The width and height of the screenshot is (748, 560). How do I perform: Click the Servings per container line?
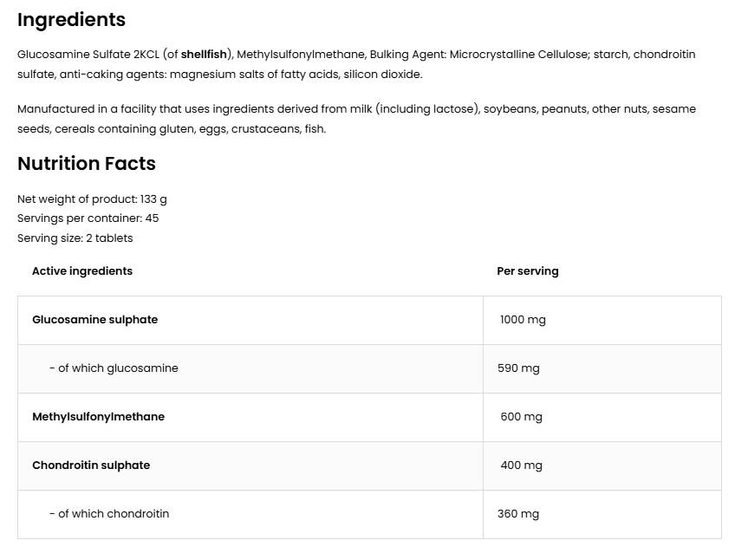click(x=88, y=218)
